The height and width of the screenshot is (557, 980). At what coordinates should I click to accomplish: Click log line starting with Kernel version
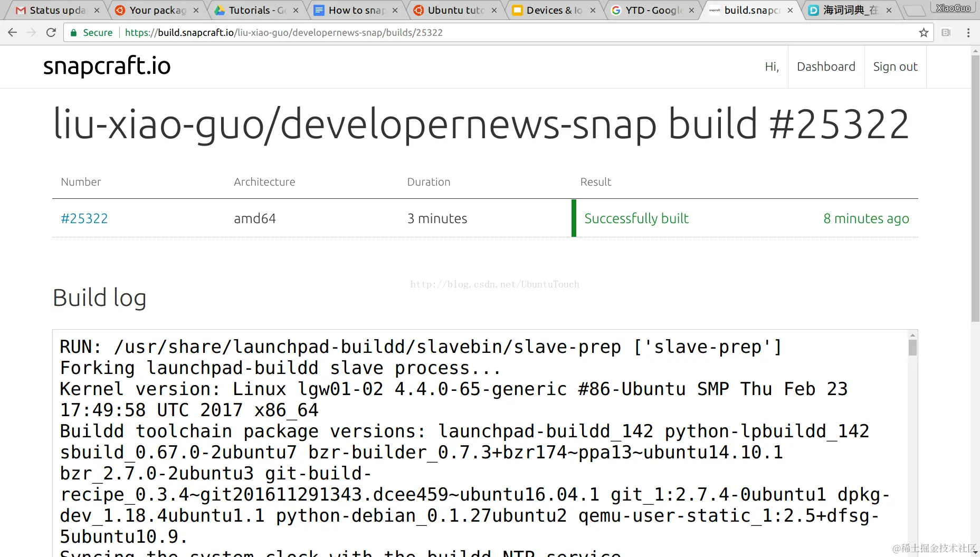pyautogui.click(x=454, y=399)
